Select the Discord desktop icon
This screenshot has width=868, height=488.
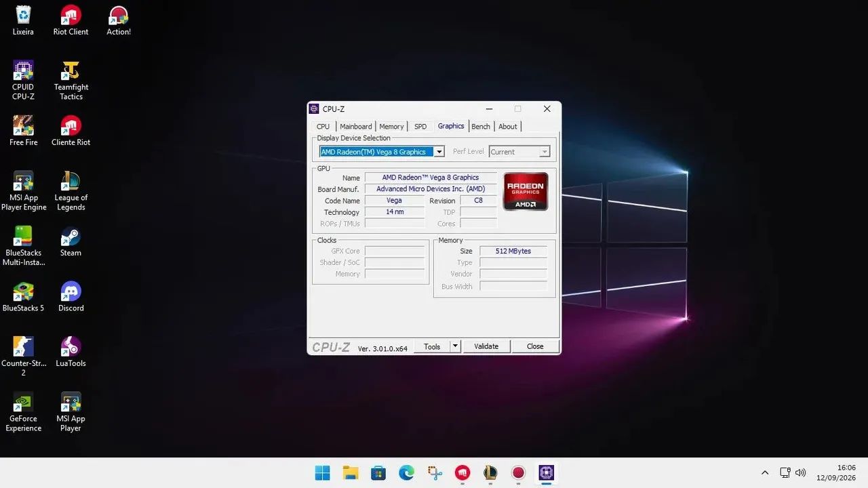pos(71,297)
